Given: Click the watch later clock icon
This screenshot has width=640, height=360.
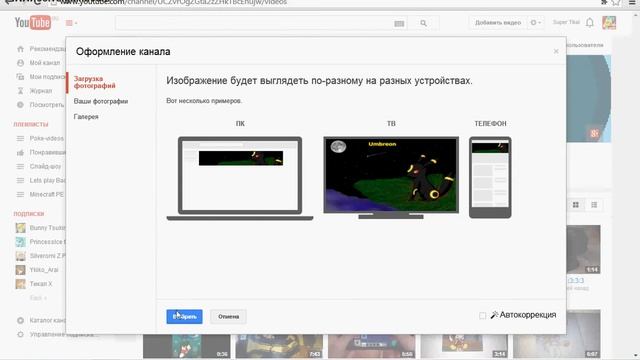Looking at the screenshot, I should click(20, 104).
